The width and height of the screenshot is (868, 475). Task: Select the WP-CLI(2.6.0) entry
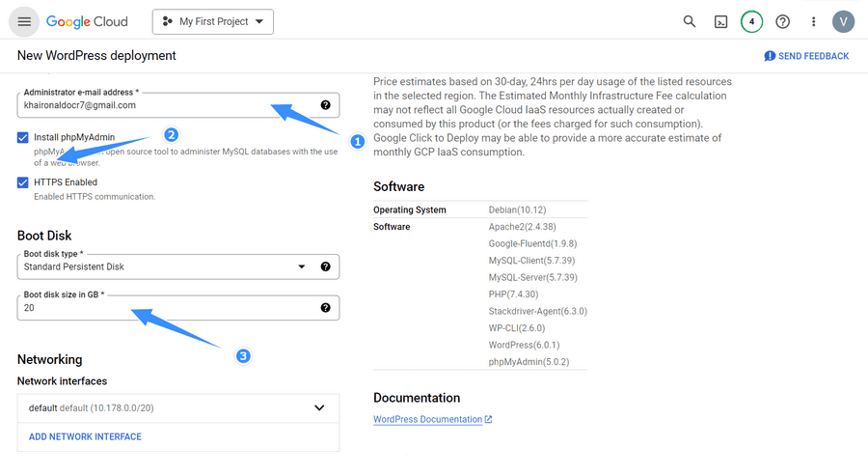[517, 328]
